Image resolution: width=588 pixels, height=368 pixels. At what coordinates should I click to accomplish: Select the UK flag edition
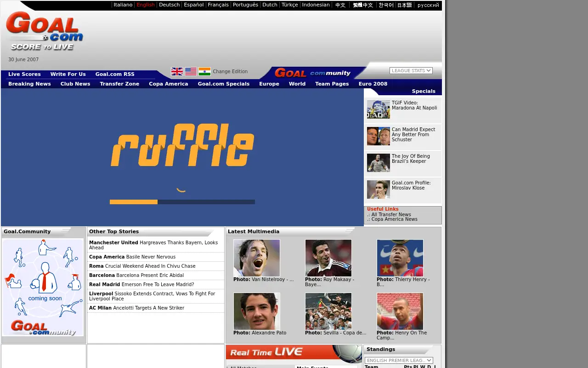(x=177, y=71)
